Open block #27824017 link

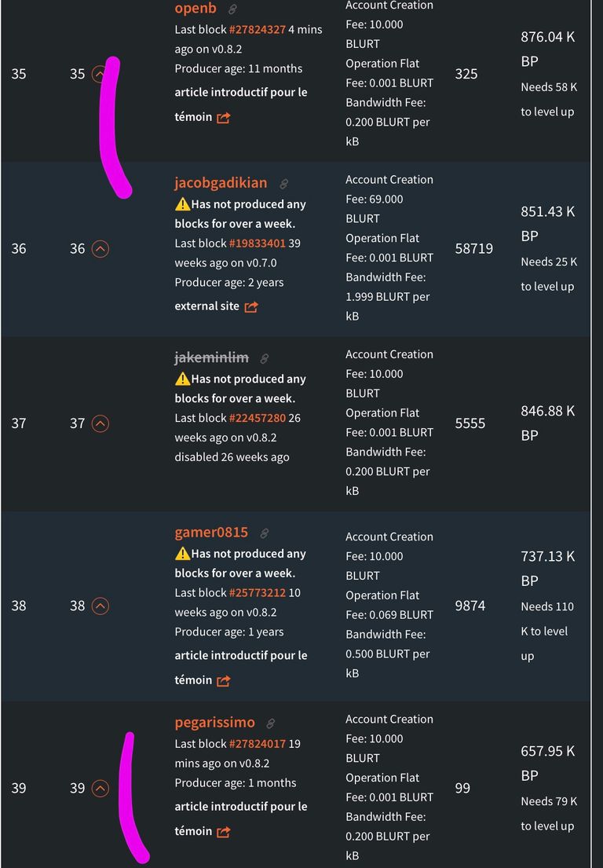point(258,744)
